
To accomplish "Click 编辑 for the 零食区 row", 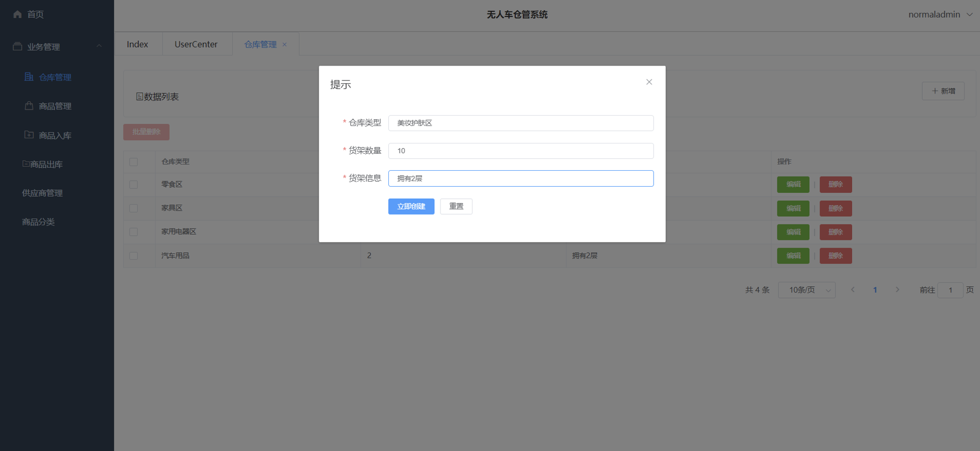I will tap(793, 184).
